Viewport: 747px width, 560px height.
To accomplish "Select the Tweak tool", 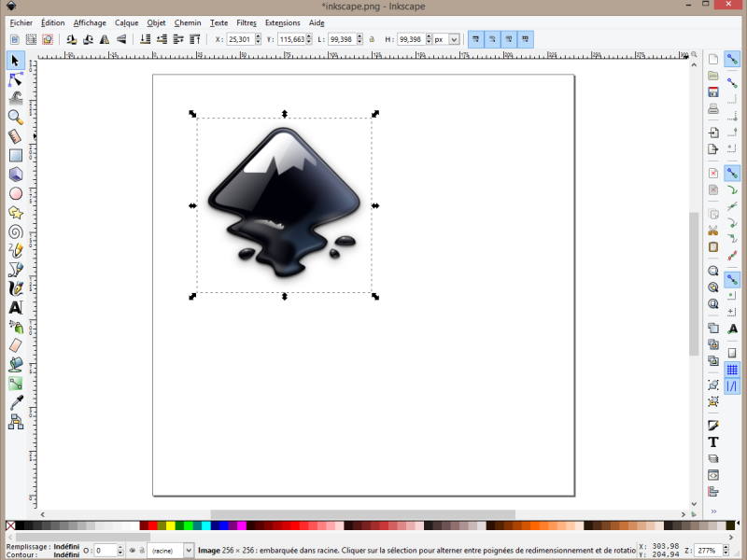I will pyautogui.click(x=16, y=98).
